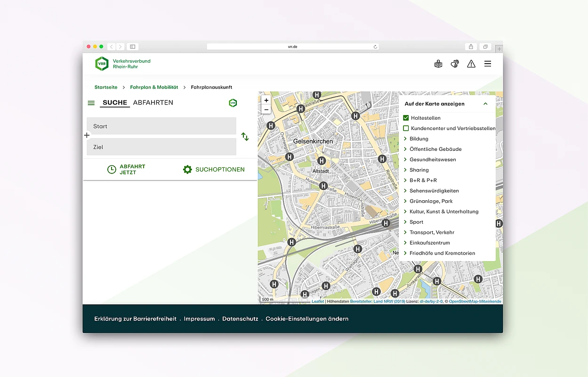The height and width of the screenshot is (377, 588).
Task: Switch to the ABFAHRTEN tab
Action: coord(153,103)
